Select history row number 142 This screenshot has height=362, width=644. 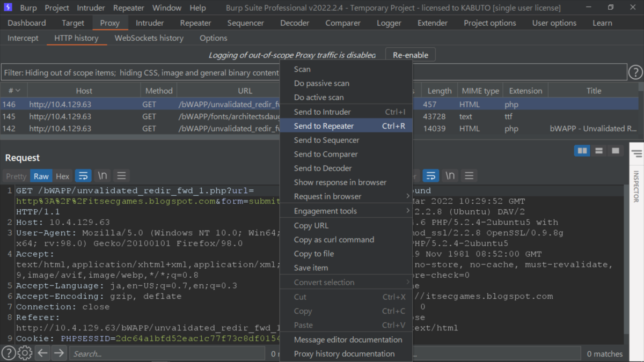[319, 129]
